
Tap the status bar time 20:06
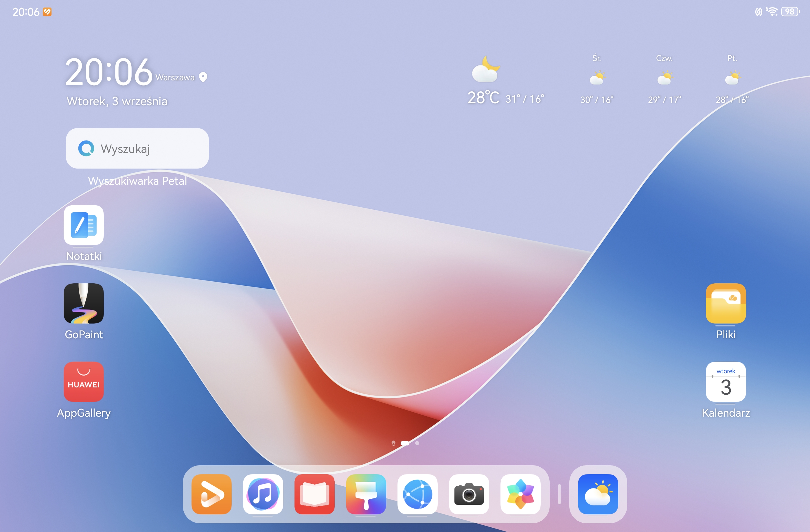click(x=26, y=12)
